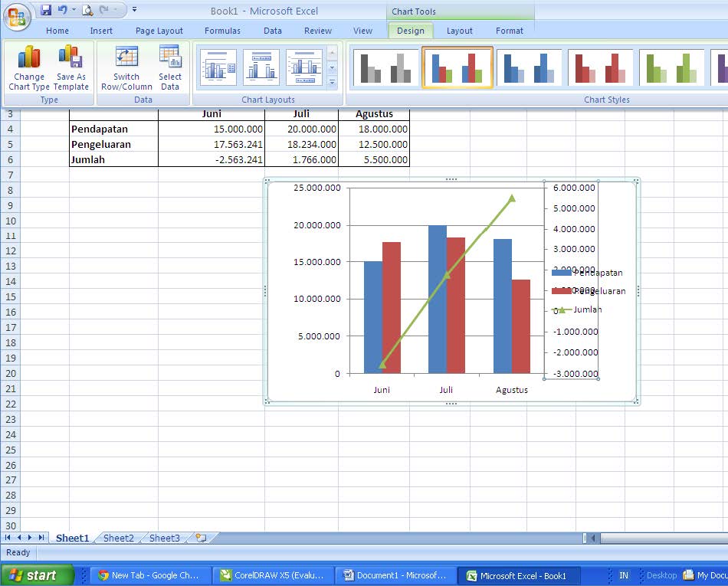Screen dimensions: 728x586
Task: Click the Save icon in quick access toolbar
Action: coord(45,10)
